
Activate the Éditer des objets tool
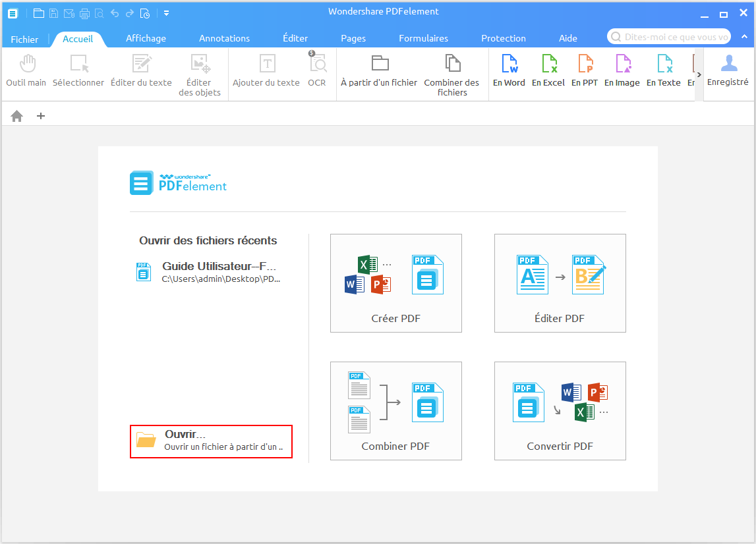point(200,74)
